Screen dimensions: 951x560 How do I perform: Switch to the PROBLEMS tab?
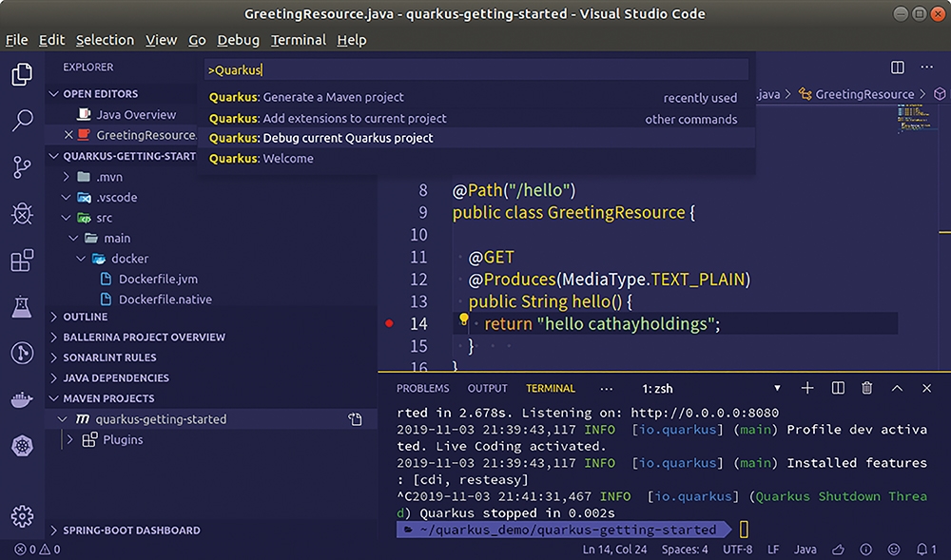[x=422, y=388]
